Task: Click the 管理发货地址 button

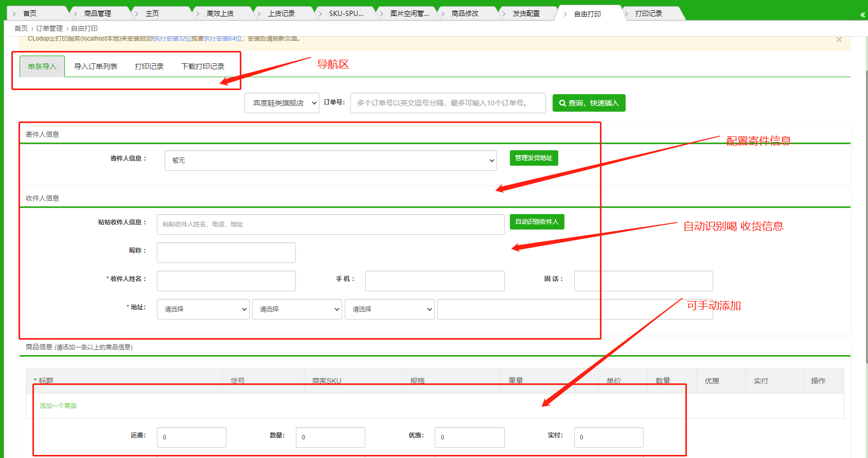Action: click(534, 158)
